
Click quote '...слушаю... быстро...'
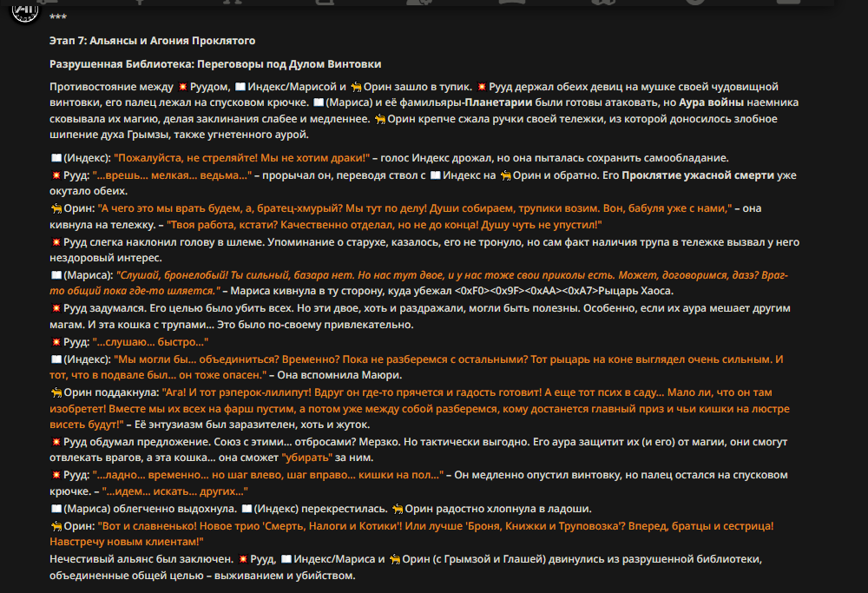point(150,342)
